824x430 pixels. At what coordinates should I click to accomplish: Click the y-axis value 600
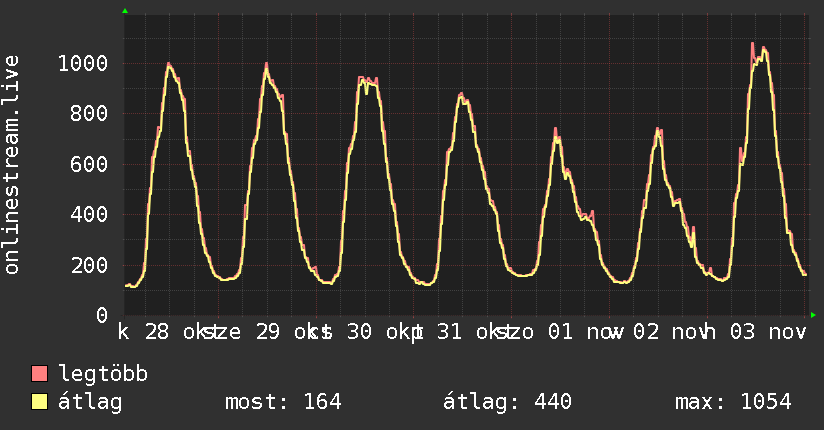point(89,164)
